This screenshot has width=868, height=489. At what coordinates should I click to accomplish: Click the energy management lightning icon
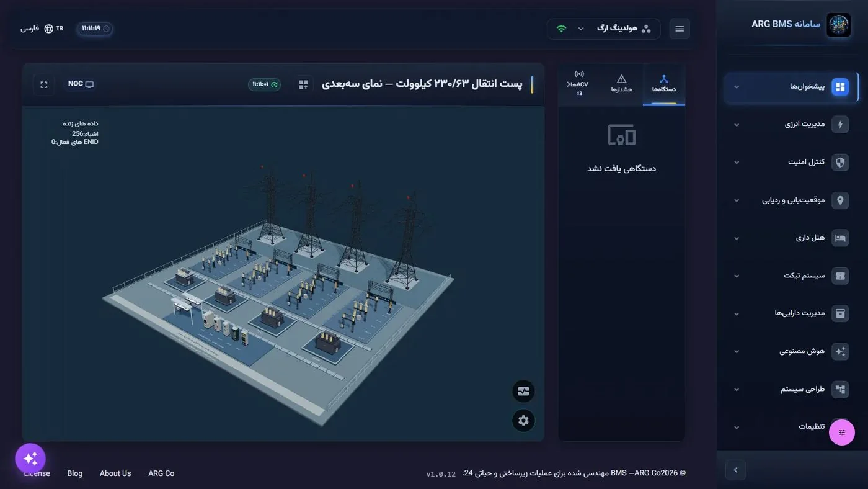coord(840,124)
